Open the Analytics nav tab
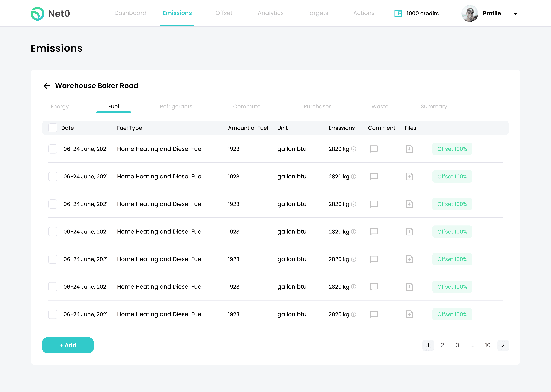This screenshot has width=551, height=392. pos(271,13)
